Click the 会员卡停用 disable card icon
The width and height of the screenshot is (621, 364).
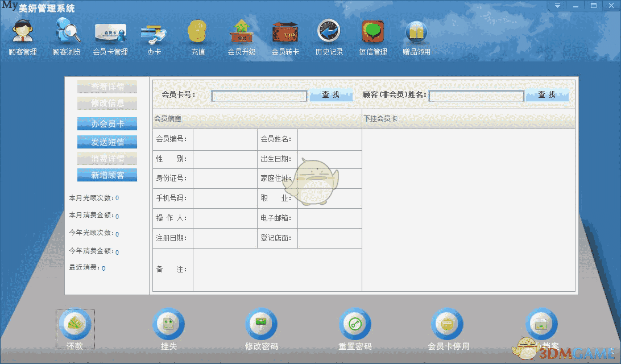pyautogui.click(x=448, y=324)
